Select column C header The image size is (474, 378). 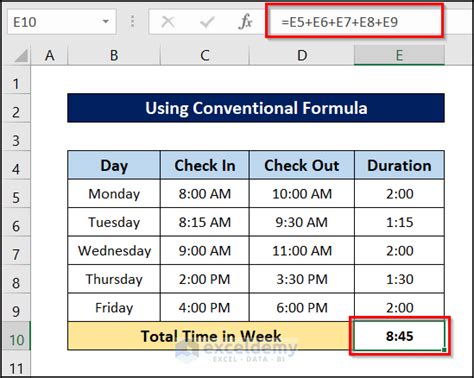[x=205, y=55]
